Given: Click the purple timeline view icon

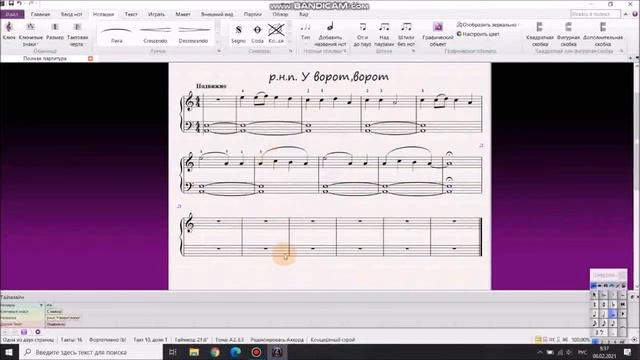Looking at the screenshot, I should click(x=24, y=332).
